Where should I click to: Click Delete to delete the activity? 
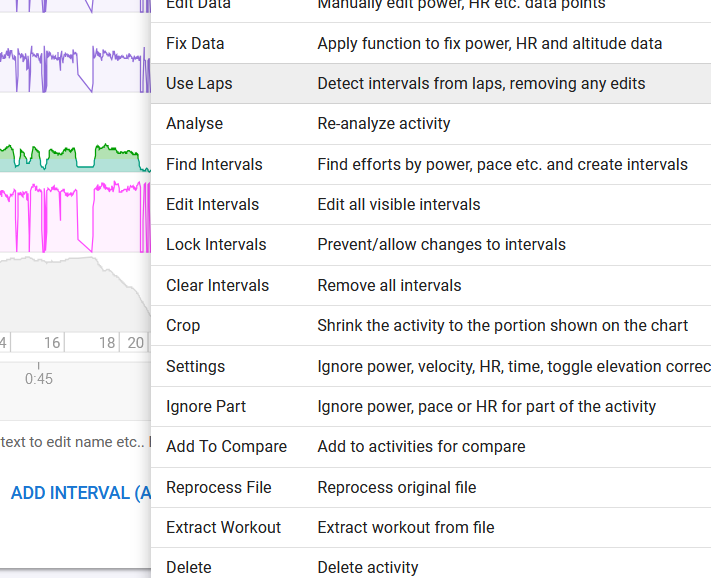pyautogui.click(x=188, y=567)
